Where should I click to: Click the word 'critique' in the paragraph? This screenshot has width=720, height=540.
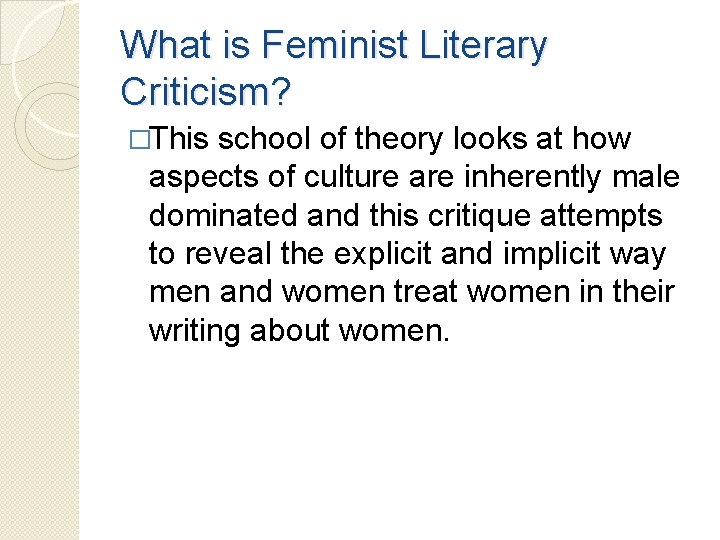pyautogui.click(x=479, y=216)
